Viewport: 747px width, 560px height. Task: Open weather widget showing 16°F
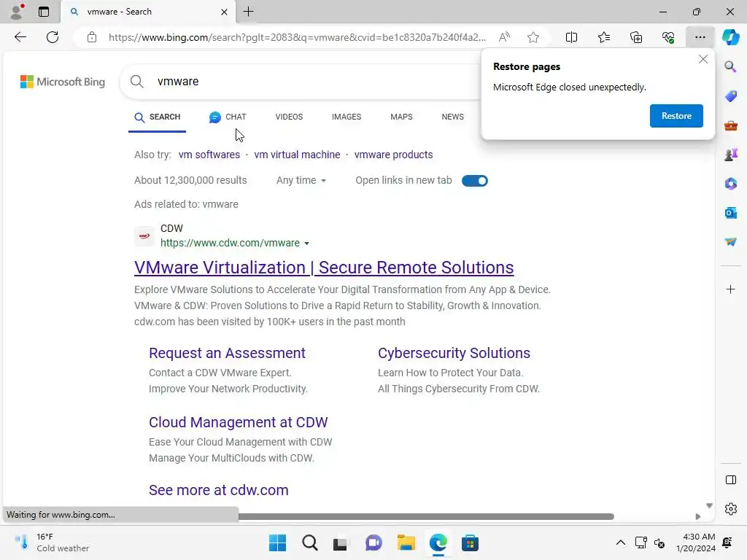click(52, 542)
